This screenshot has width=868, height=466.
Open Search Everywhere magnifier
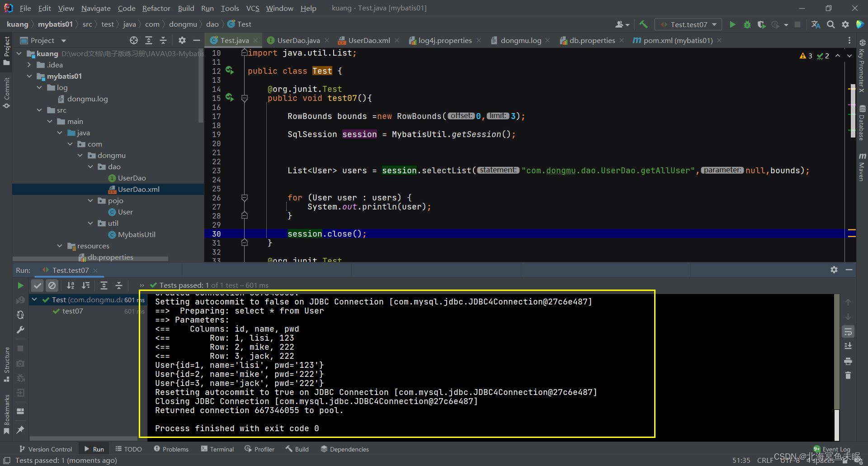[831, 24]
